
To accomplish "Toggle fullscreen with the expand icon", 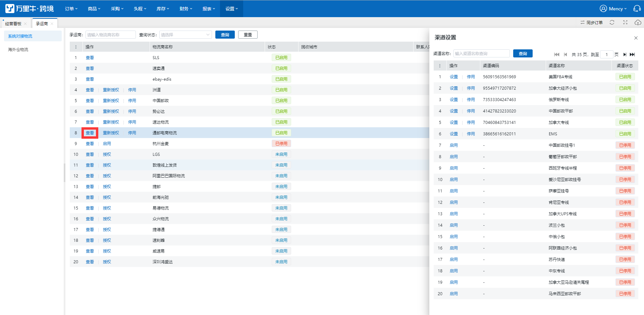I will coord(625,22).
